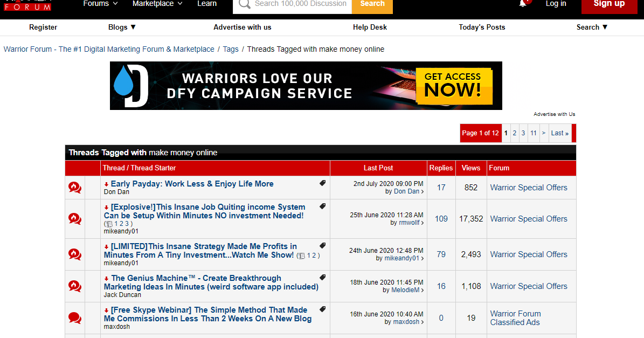644x338 pixels.
Task: Expand the Search dropdown in the navigation bar
Action: pyautogui.click(x=592, y=27)
